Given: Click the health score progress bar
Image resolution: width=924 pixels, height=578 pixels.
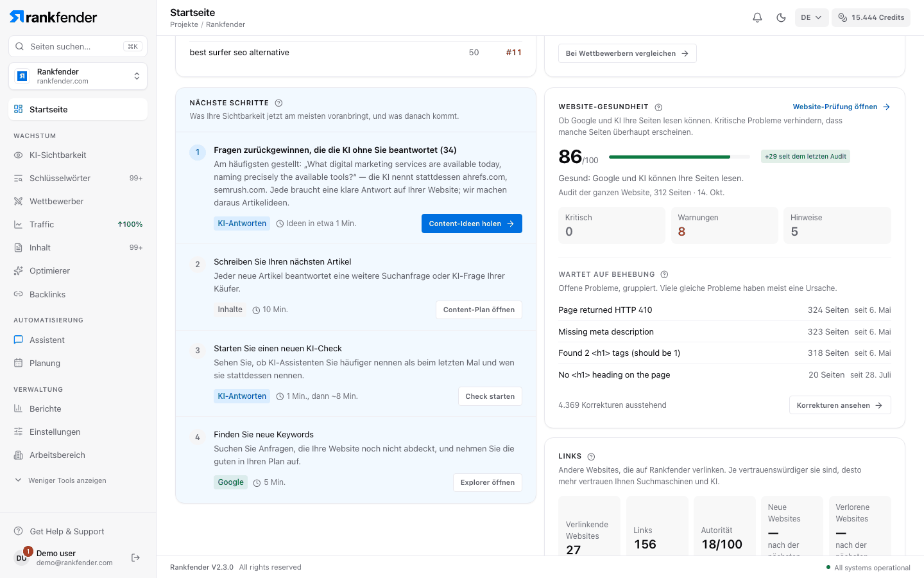Looking at the screenshot, I should tap(680, 157).
